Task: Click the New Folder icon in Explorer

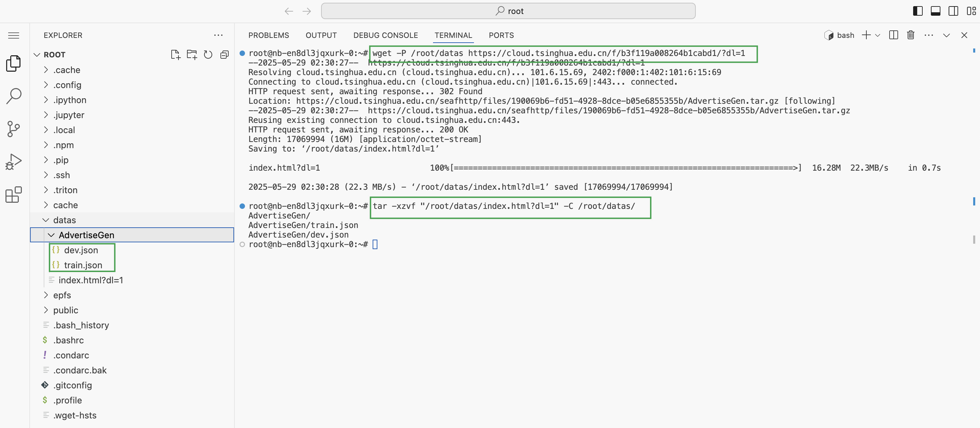Action: [x=192, y=55]
